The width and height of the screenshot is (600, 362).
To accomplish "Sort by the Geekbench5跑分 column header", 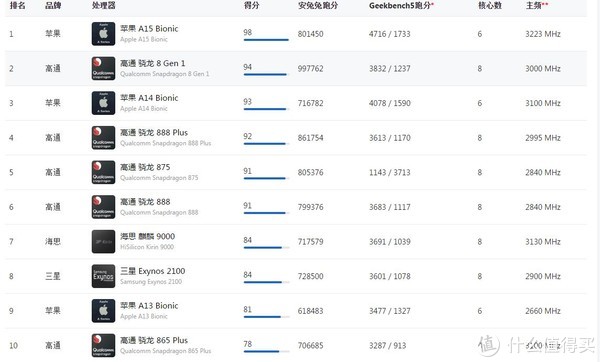I will click(x=400, y=5).
